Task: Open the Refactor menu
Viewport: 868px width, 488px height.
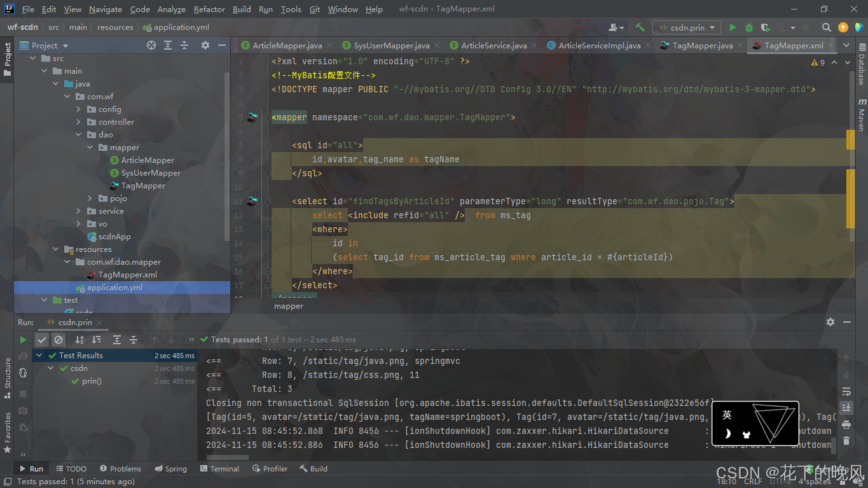Action: [x=209, y=9]
